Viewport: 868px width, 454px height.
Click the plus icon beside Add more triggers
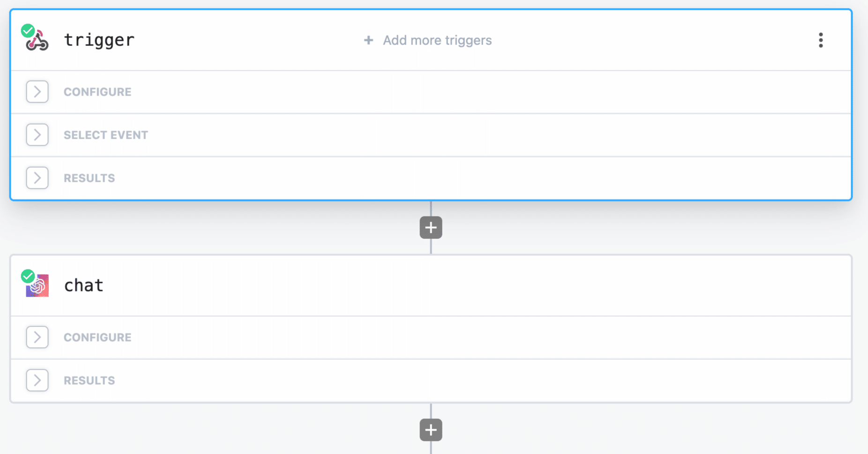click(x=368, y=40)
